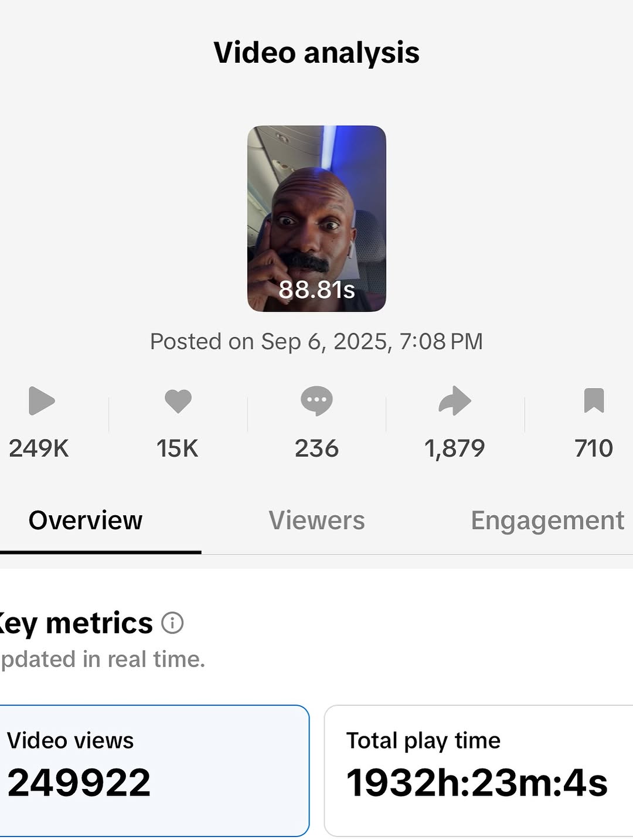
Task: Tap the 1,879 shares count
Action: [455, 448]
